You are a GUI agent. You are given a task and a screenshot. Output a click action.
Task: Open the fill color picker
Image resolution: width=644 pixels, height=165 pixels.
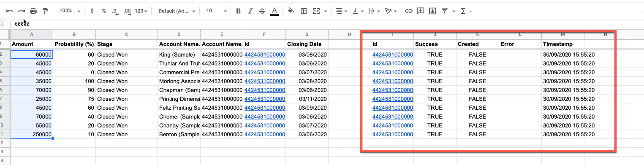291,11
